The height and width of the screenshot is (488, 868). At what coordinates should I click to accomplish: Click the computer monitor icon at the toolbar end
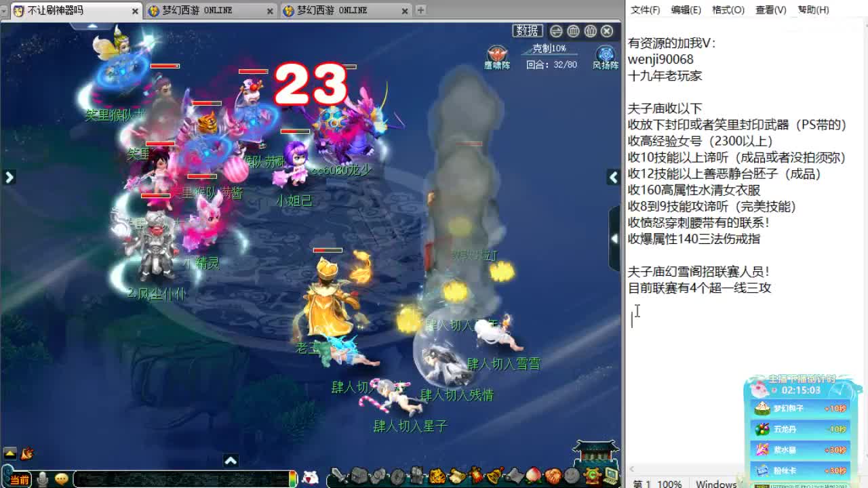pyautogui.click(x=610, y=476)
